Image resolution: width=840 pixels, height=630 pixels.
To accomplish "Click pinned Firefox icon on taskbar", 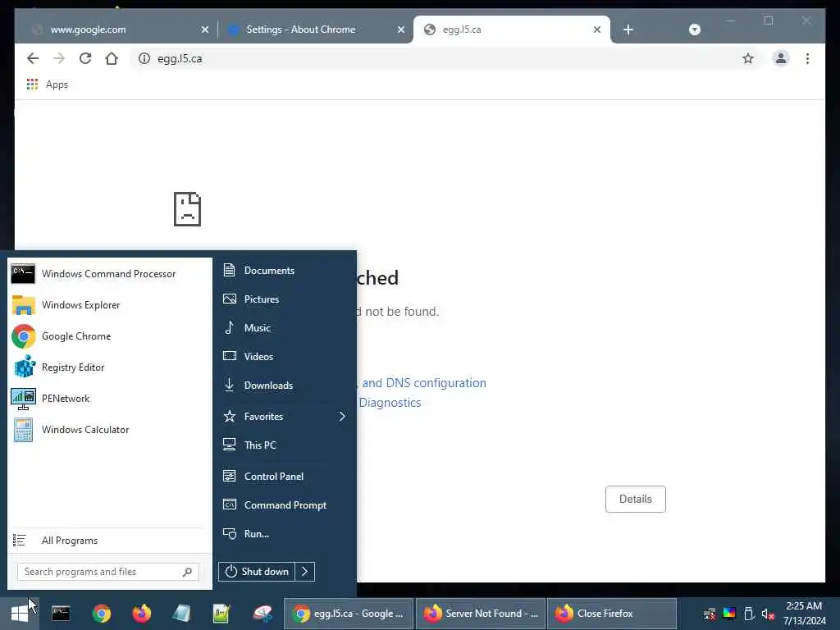I will tap(141, 614).
